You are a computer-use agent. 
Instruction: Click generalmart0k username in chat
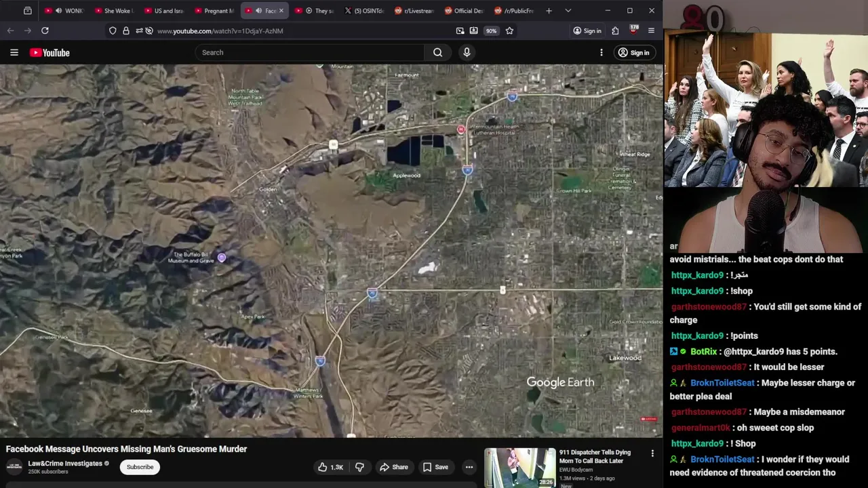coord(701,428)
